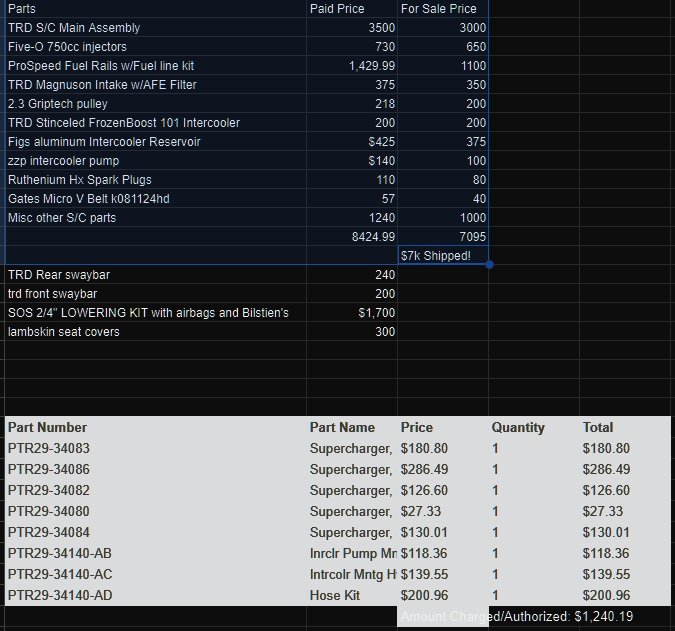Click 'Figs aluminum Intercooler Reservoir' cell
This screenshot has height=631, width=675.
[155, 141]
